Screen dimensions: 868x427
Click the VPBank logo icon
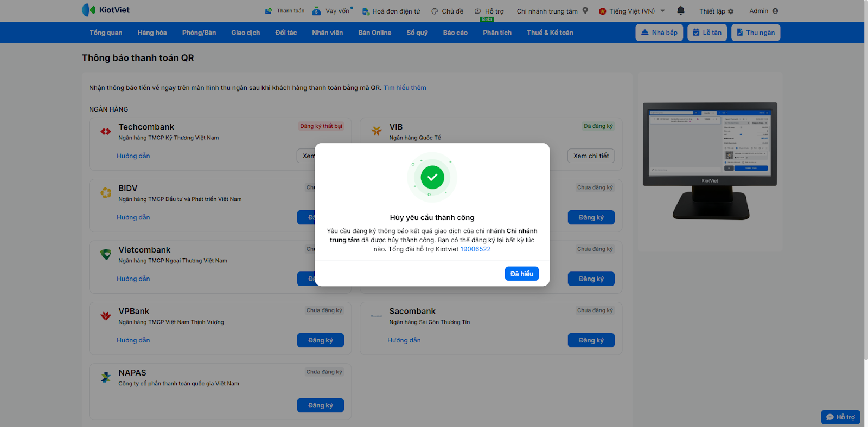106,315
